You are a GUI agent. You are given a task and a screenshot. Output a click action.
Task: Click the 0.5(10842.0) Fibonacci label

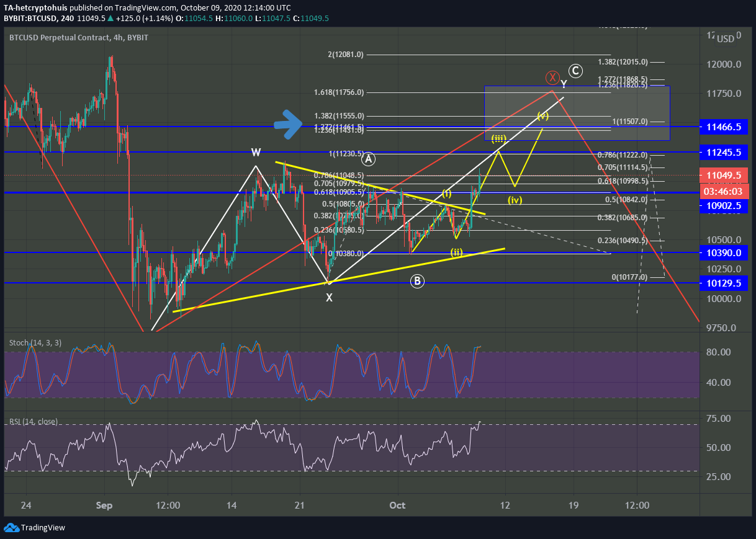click(627, 200)
